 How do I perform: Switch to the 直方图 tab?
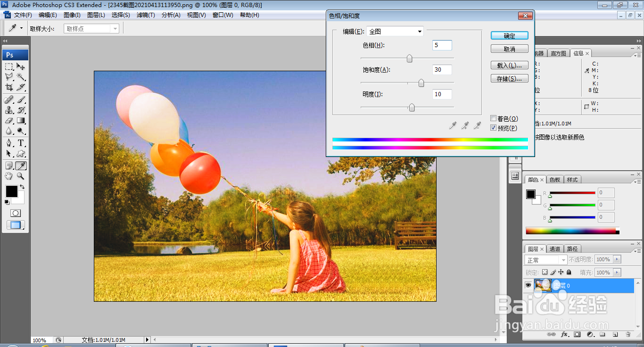(558, 53)
